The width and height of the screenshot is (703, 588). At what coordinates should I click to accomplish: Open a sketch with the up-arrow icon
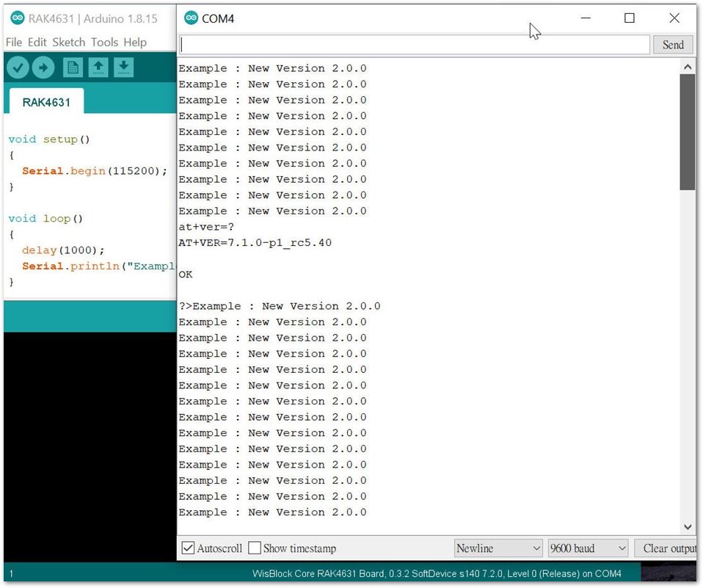[x=98, y=68]
